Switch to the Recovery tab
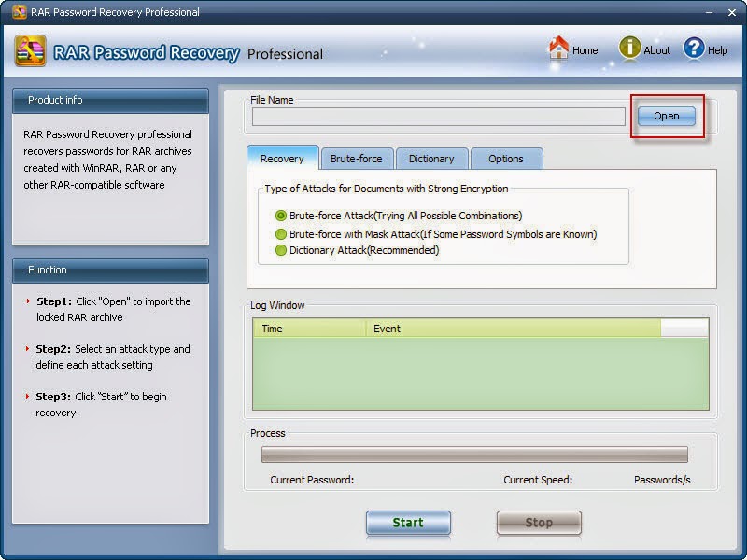Viewport: 747px width, 560px height. click(283, 158)
